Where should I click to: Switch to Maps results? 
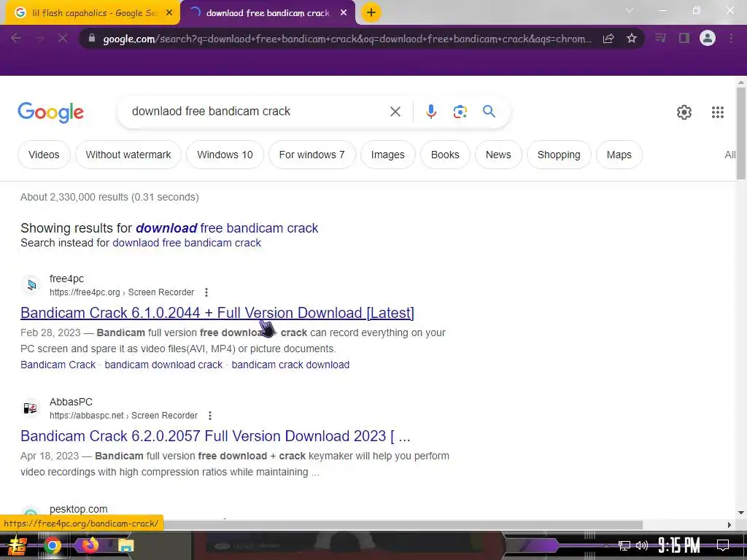(x=619, y=155)
